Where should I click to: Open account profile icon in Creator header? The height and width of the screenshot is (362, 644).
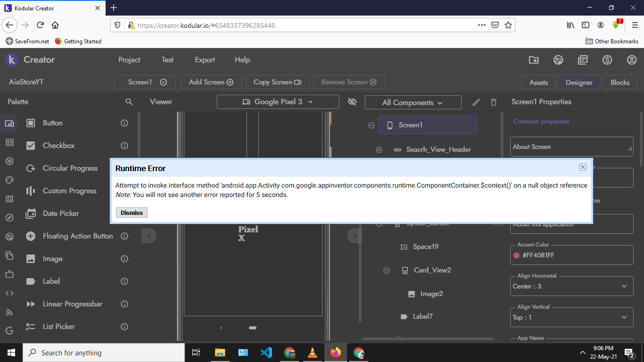tap(632, 60)
